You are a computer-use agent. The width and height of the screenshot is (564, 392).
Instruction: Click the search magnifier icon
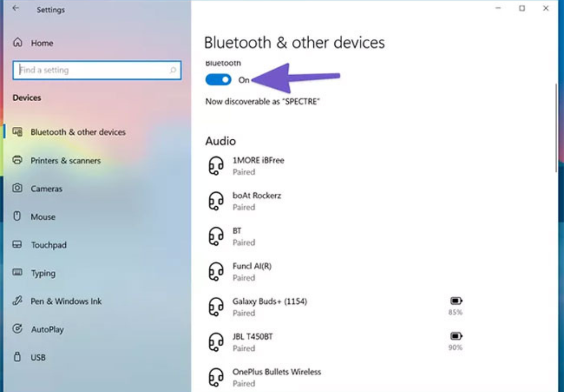173,70
